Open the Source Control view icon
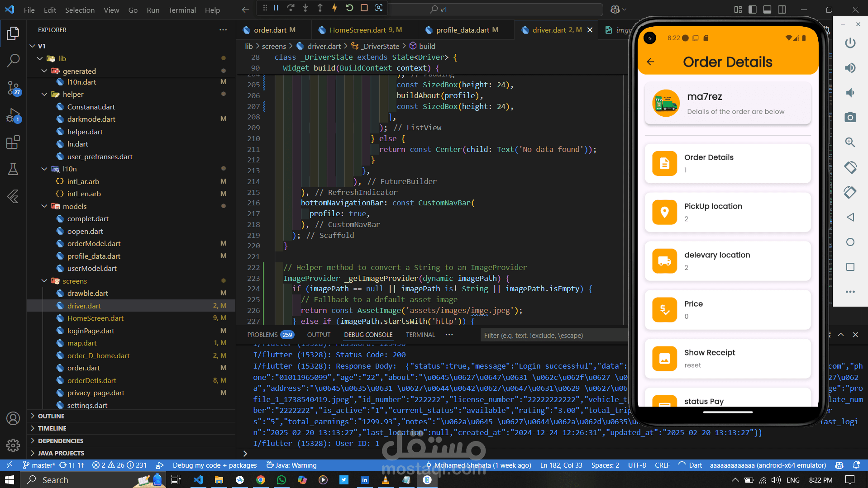Image resolution: width=868 pixels, height=488 pixels. [x=13, y=88]
